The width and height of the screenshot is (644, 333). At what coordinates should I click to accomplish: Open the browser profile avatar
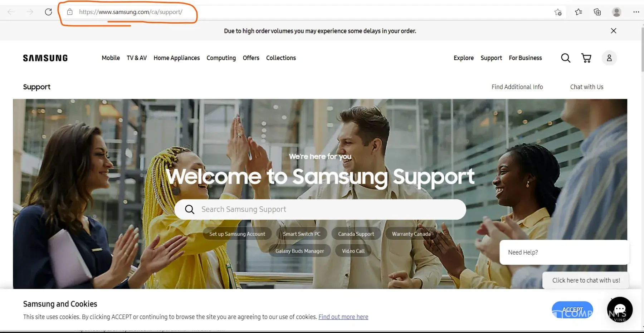click(616, 12)
